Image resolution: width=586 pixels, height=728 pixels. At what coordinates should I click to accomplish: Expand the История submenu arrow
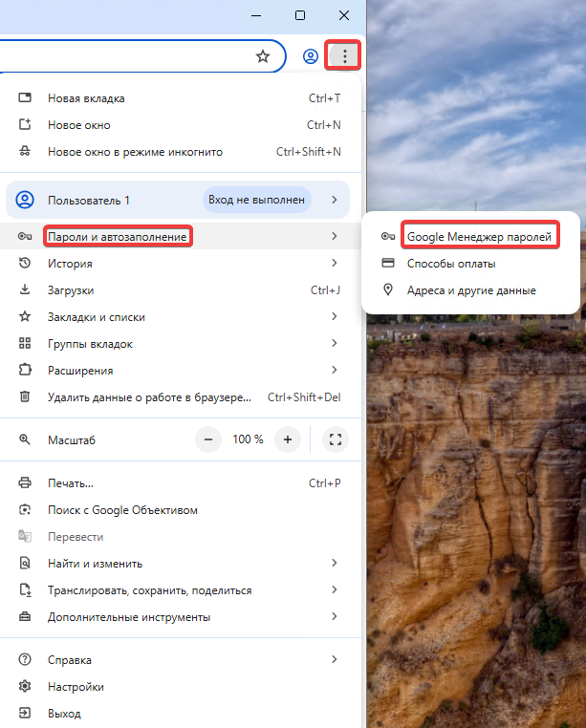tap(334, 263)
